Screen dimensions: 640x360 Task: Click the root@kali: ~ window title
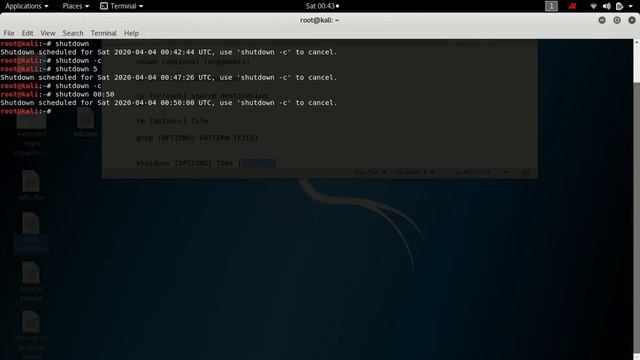[320, 20]
